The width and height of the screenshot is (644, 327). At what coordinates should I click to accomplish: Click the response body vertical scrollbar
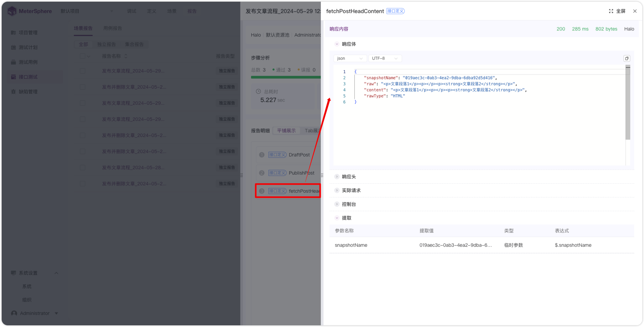(628, 103)
